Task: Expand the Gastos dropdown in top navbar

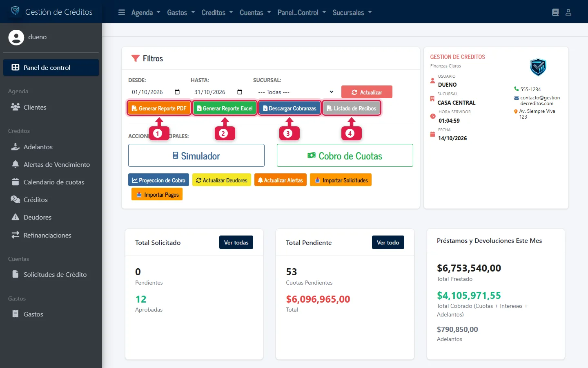Action: [181, 12]
